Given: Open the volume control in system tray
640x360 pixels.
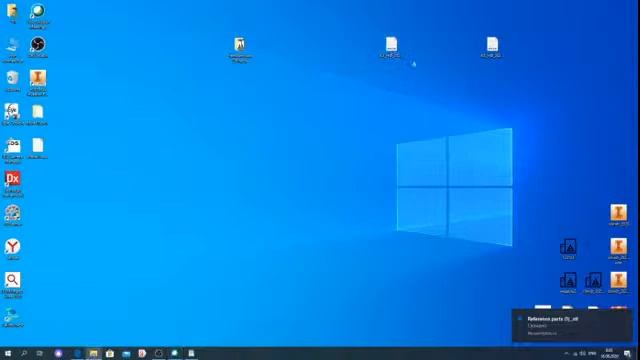Looking at the screenshot, I should pos(582,353).
